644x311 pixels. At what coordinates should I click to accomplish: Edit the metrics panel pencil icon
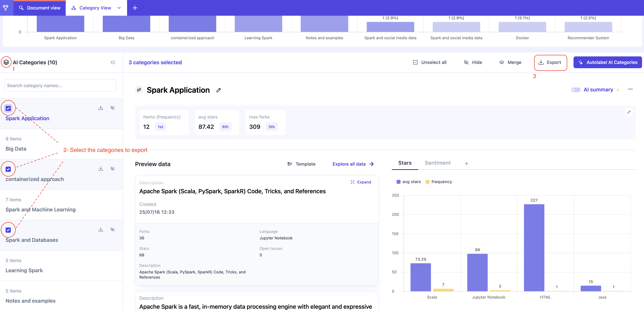pos(629,112)
